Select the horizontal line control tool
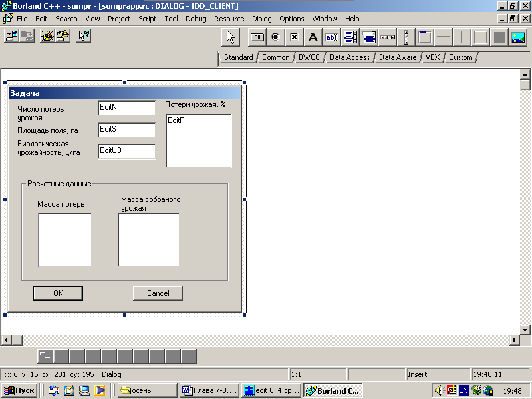This screenshot has height=399, width=532. point(444,37)
